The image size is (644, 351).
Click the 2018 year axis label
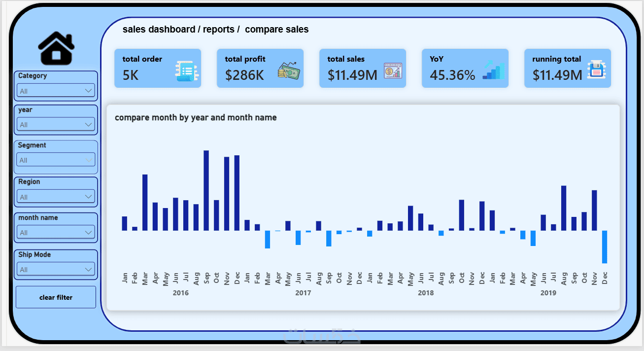pos(426,293)
